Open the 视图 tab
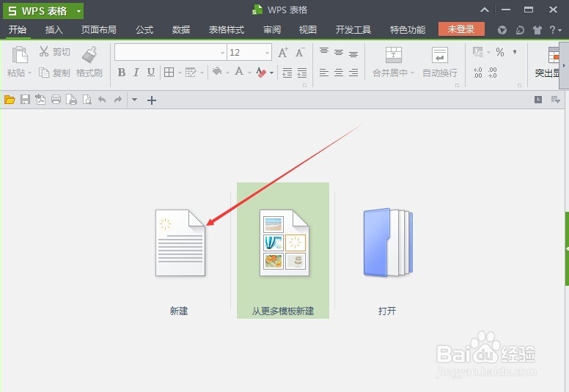The image size is (569, 392). point(308,30)
